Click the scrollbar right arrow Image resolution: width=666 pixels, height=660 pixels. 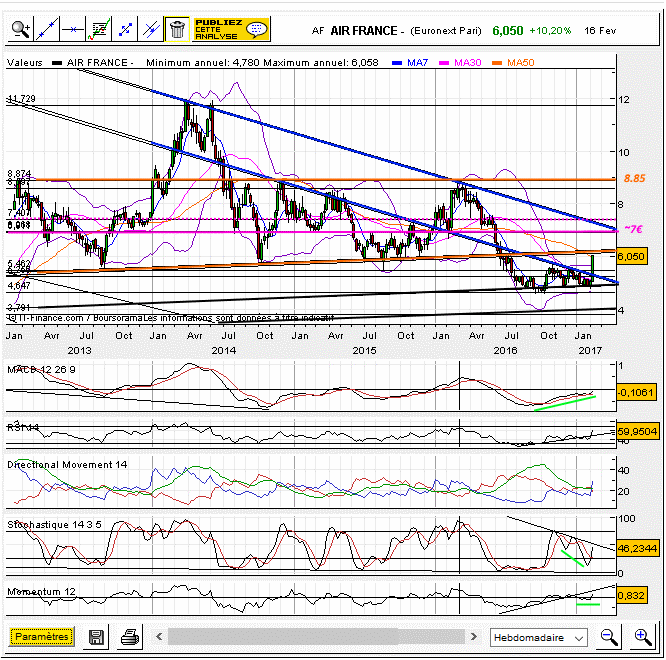[x=473, y=637]
